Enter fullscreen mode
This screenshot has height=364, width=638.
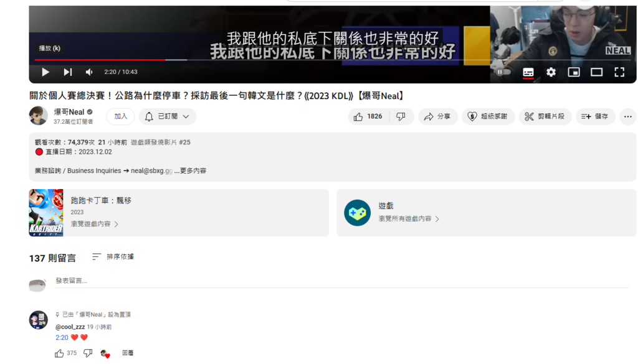coord(619,72)
